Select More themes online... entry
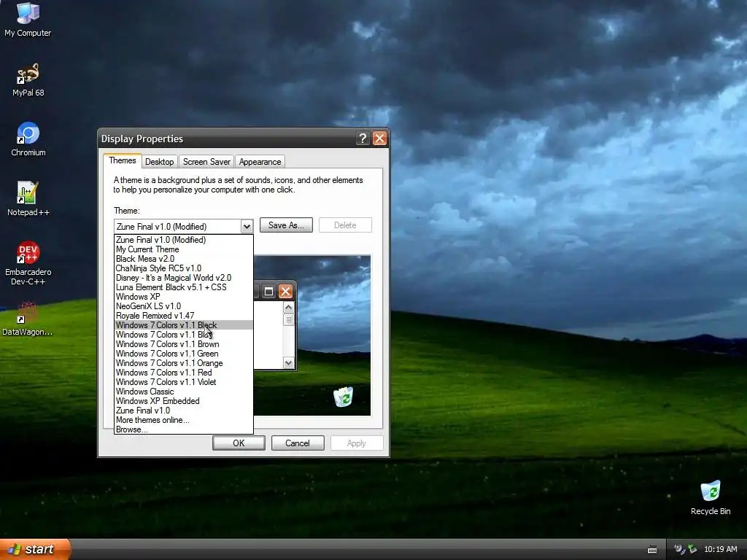Image resolution: width=747 pixels, height=560 pixels. click(183, 420)
